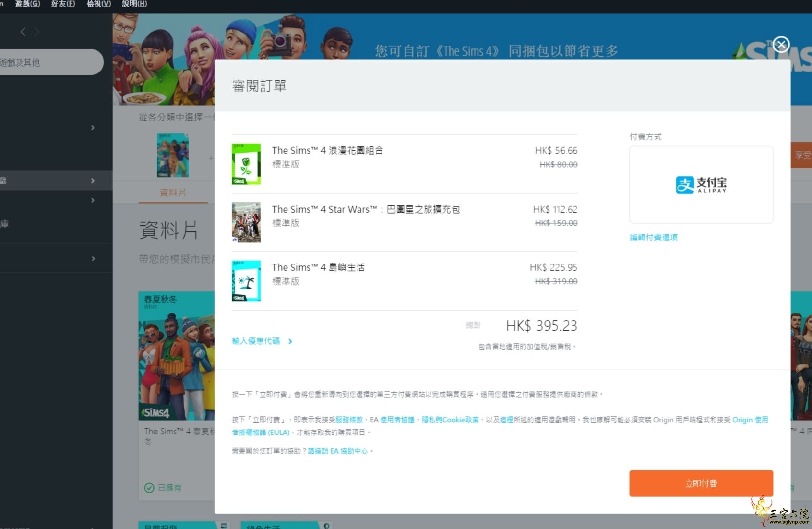
Task: Expand the highlighted sidebar item chevron
Action: click(93, 181)
